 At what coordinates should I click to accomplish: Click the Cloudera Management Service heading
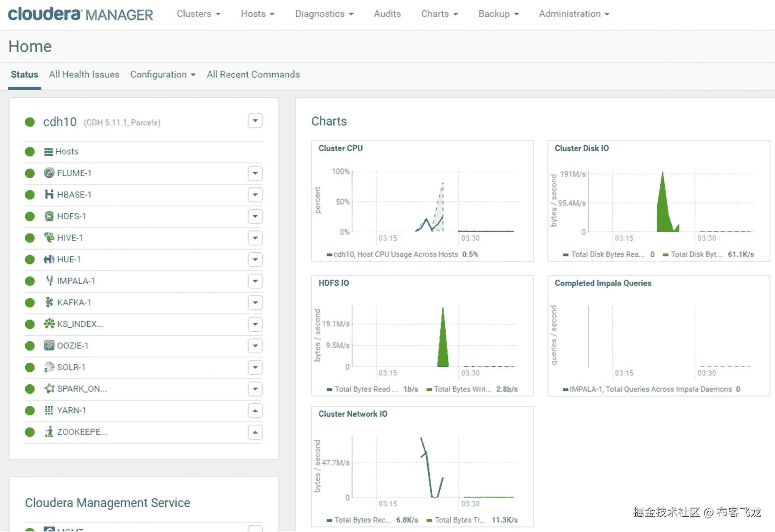(x=108, y=503)
